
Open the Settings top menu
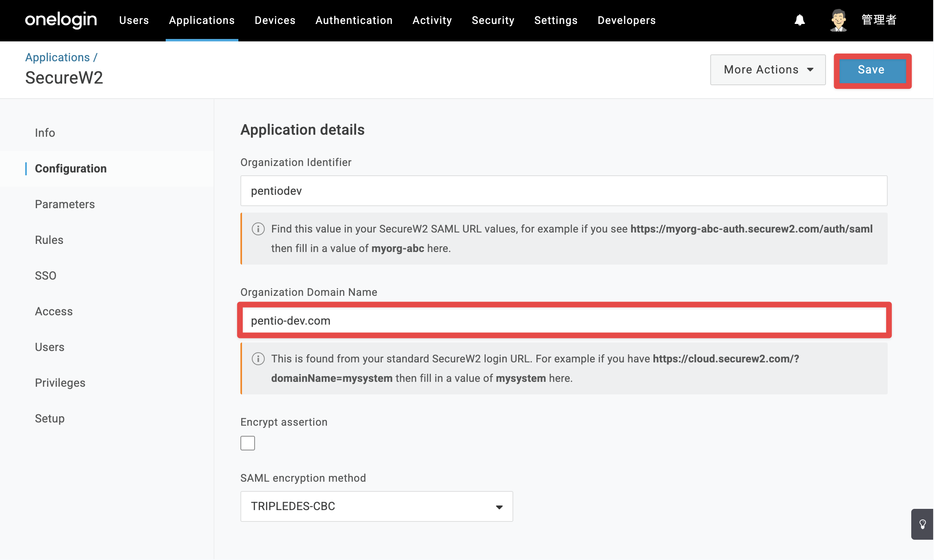(556, 20)
